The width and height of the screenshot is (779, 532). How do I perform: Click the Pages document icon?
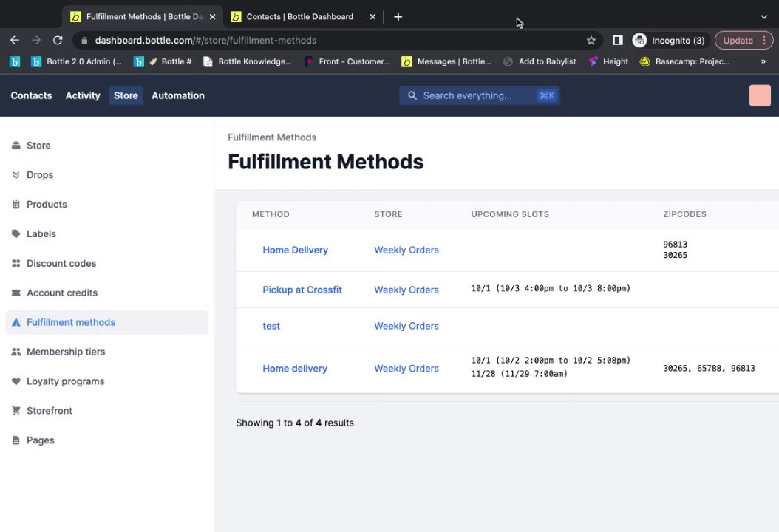[x=16, y=440]
